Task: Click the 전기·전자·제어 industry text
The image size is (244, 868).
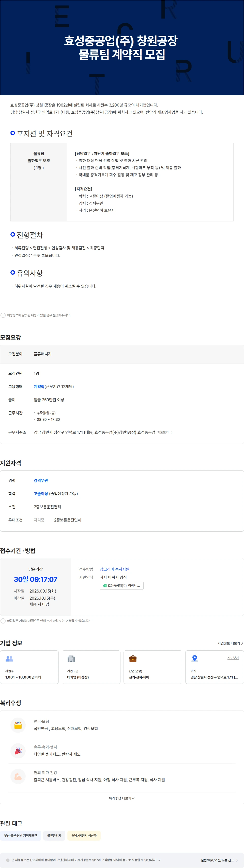Action: (139, 677)
